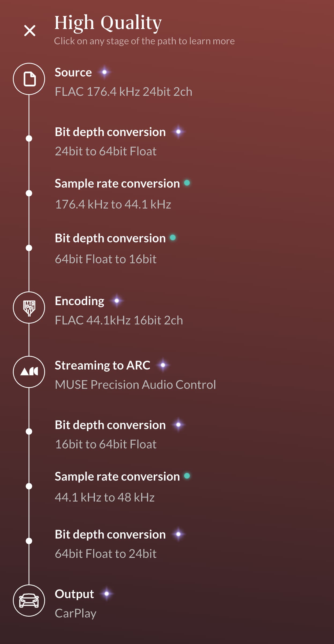
Task: Open the 44.1 kHz to 48 kHz stage
Action: (x=123, y=487)
